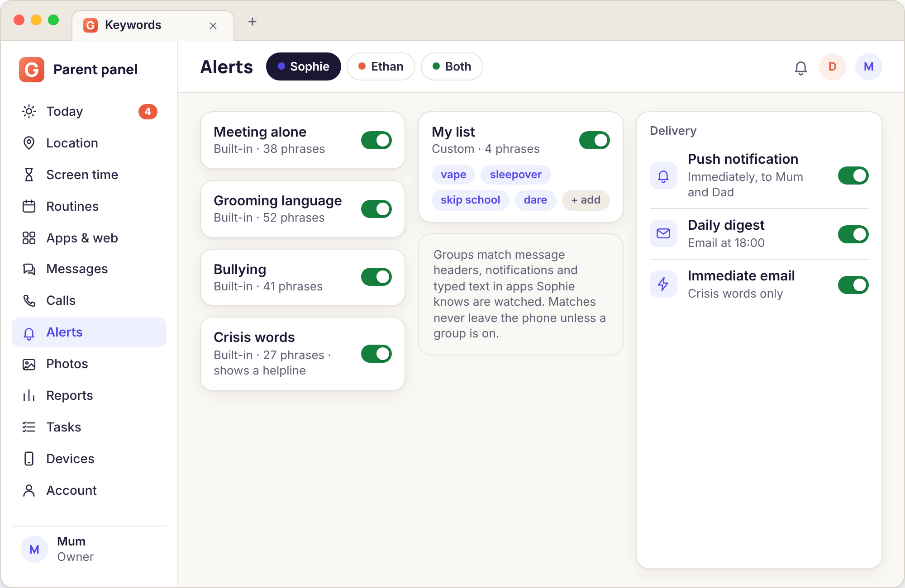Click the Devices phone icon
Image resolution: width=905 pixels, height=588 pixels.
click(29, 459)
